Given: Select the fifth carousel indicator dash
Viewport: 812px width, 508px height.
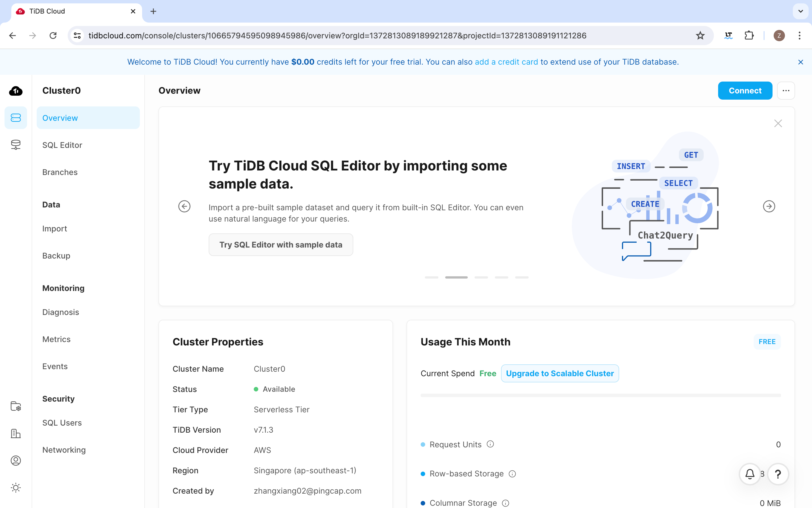Looking at the screenshot, I should [522, 277].
